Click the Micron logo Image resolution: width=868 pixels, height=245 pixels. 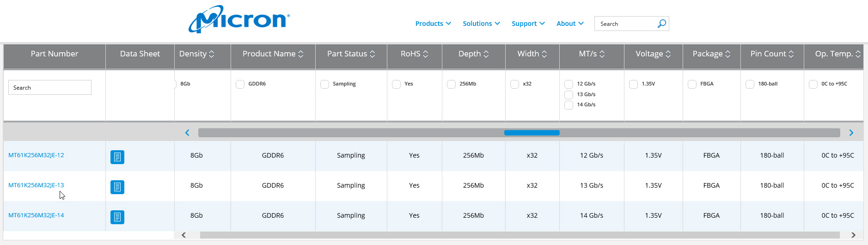239,19
